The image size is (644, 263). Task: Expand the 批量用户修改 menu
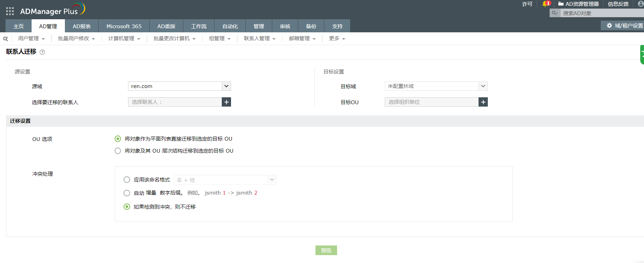pos(77,39)
